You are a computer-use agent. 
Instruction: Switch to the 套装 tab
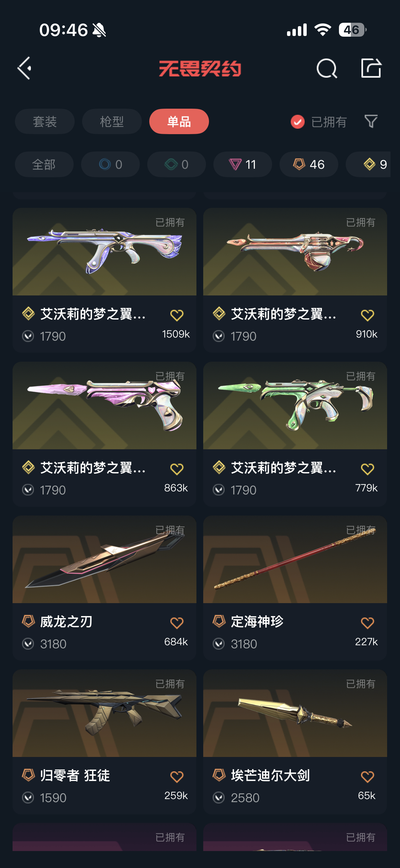45,121
